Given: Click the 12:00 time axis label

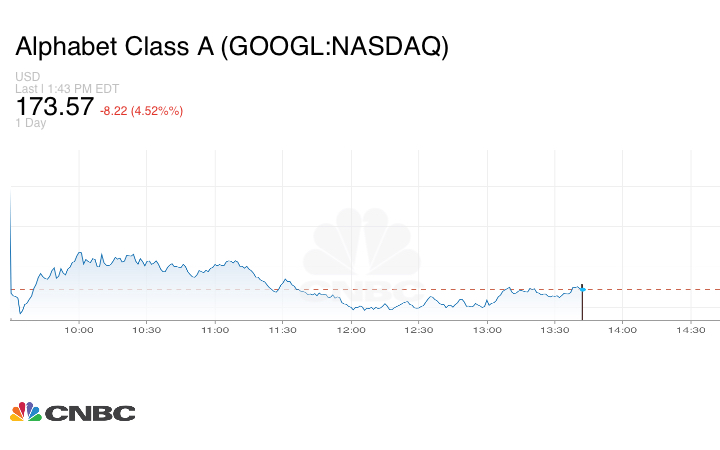Looking at the screenshot, I should pyautogui.click(x=351, y=329).
